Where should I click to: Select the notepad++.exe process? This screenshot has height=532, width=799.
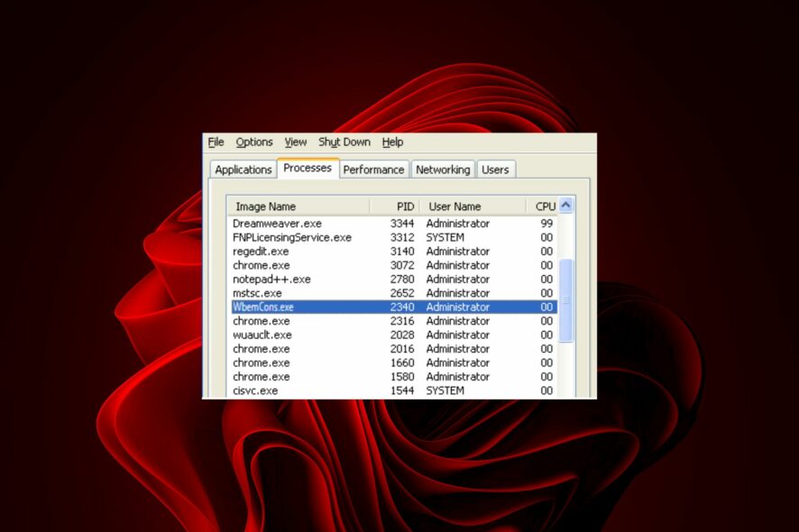point(392,280)
